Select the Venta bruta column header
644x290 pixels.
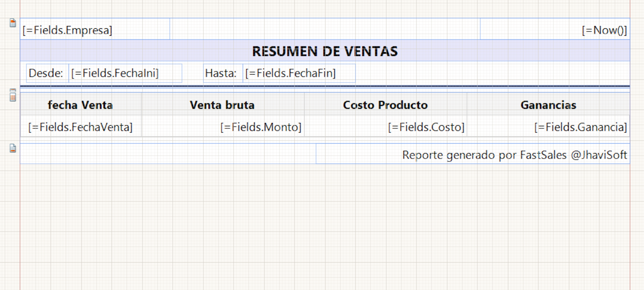(222, 105)
